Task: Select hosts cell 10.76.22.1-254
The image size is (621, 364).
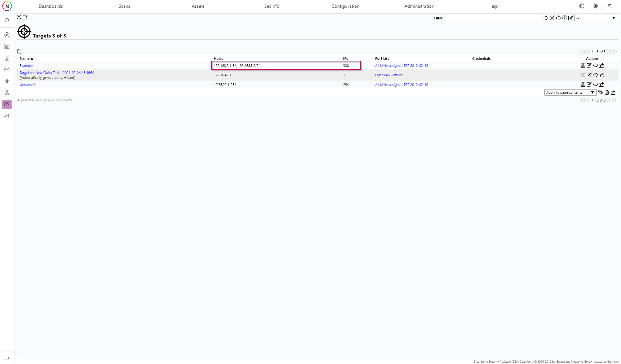Action: pos(225,85)
